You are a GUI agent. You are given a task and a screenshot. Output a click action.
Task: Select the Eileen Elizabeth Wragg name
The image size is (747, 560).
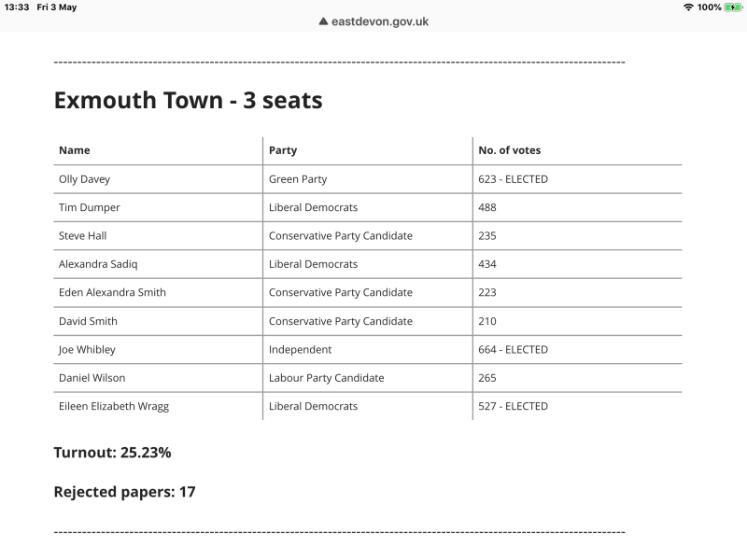[114, 407]
